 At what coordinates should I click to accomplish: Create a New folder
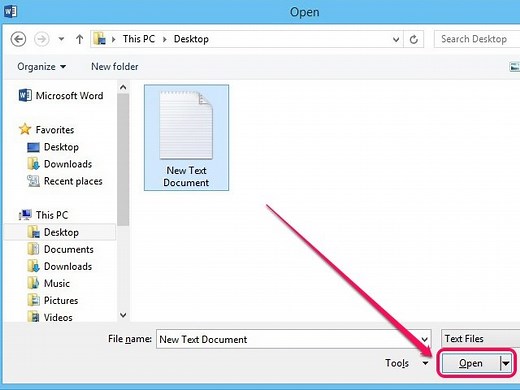click(x=115, y=67)
